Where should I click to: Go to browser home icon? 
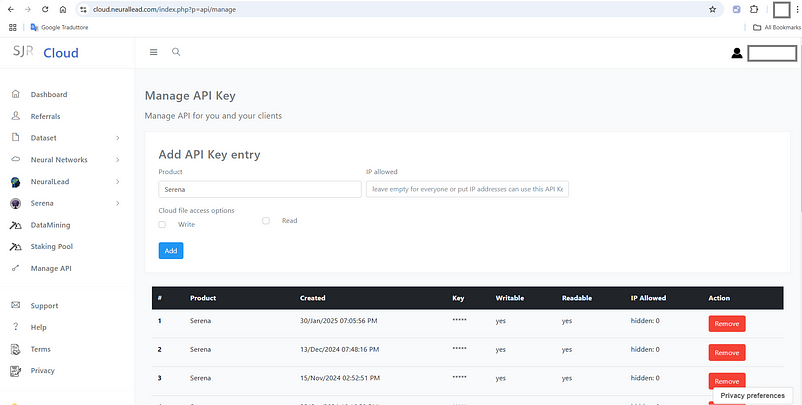[62, 9]
